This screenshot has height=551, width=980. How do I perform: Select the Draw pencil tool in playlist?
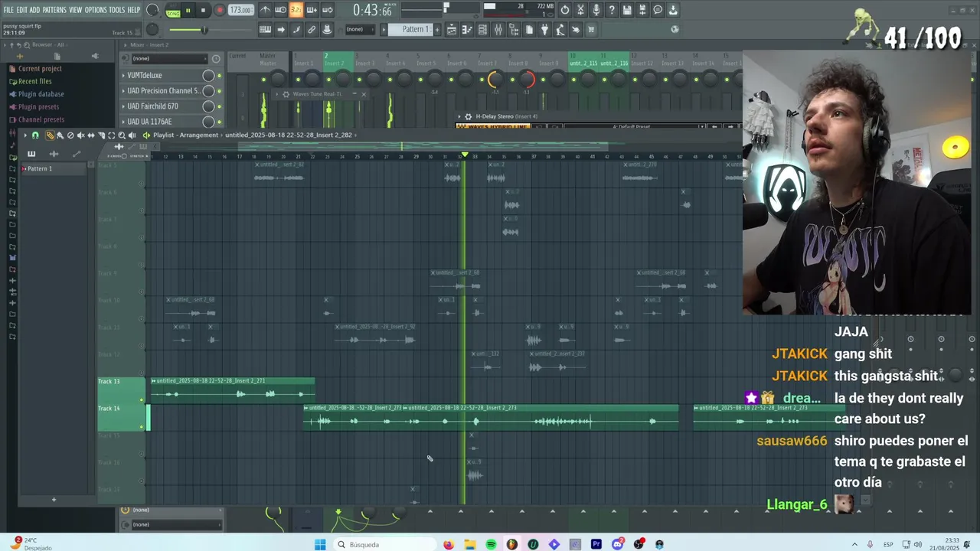(49, 135)
